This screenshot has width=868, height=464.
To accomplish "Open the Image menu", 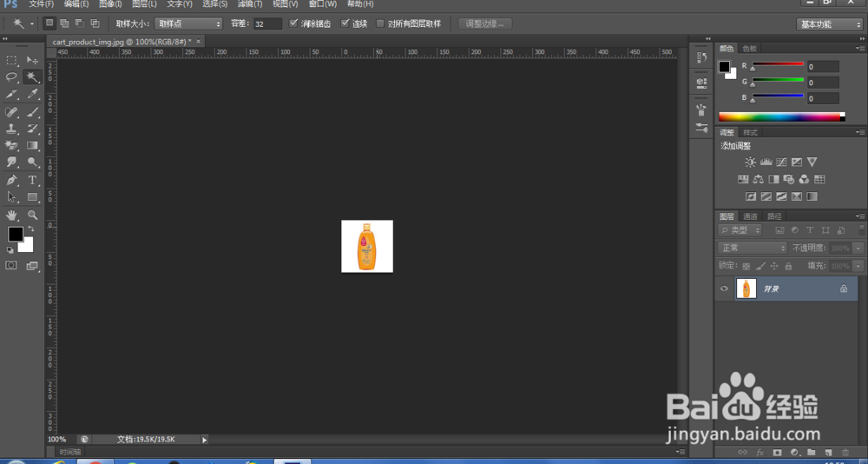I will pos(110,3).
